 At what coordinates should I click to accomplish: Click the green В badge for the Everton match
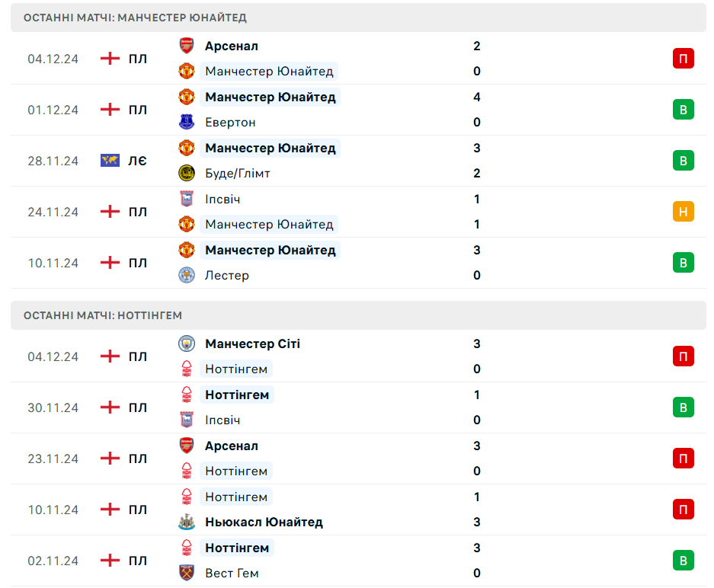683,110
